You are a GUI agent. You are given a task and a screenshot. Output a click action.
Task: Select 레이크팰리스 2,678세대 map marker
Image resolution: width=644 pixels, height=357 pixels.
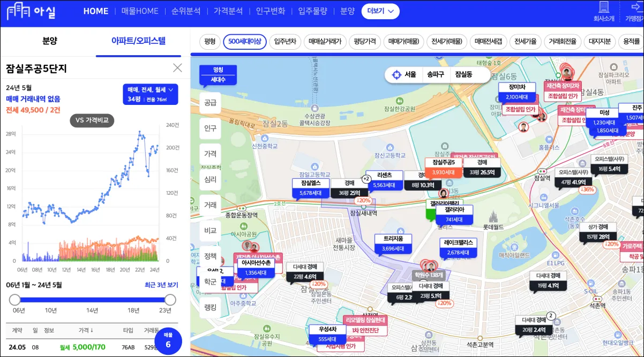(x=458, y=247)
